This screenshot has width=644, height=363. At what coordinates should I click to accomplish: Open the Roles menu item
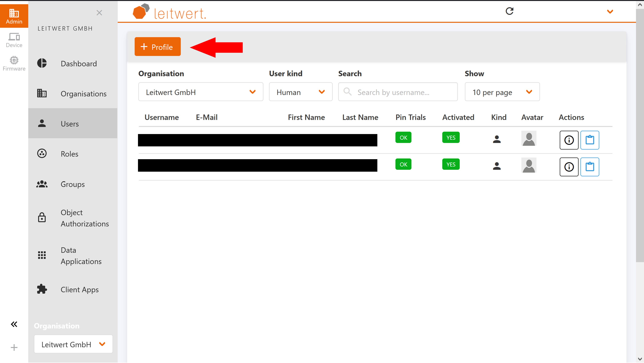[x=70, y=154]
